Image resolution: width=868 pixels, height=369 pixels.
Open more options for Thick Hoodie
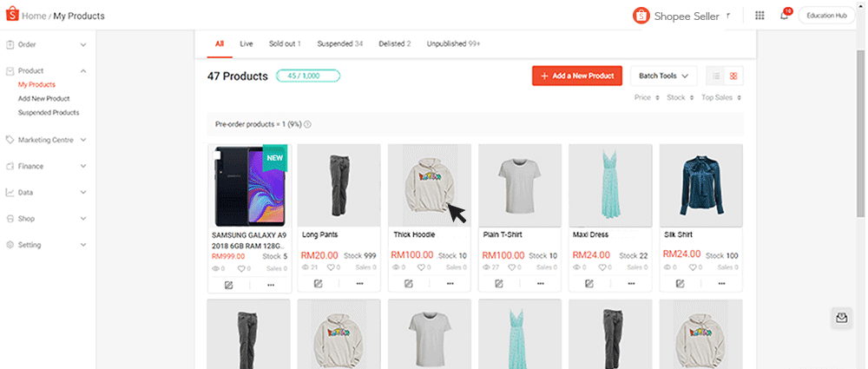tap(450, 283)
